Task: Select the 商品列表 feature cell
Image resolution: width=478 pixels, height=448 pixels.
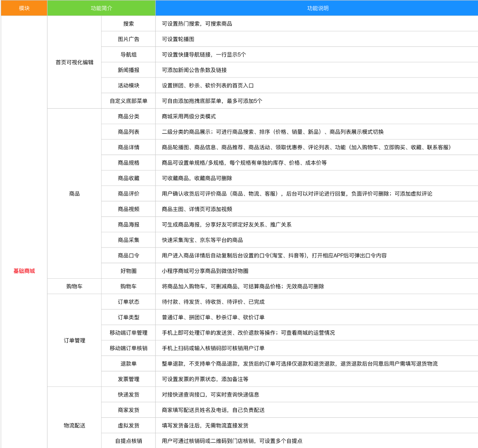Action: 129,132
